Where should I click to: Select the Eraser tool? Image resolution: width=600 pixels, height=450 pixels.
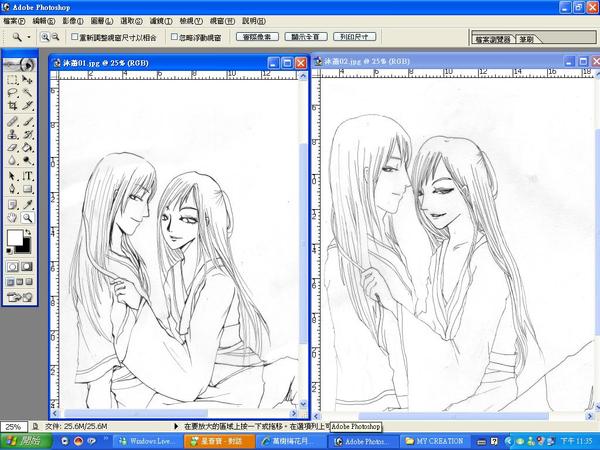click(x=12, y=148)
